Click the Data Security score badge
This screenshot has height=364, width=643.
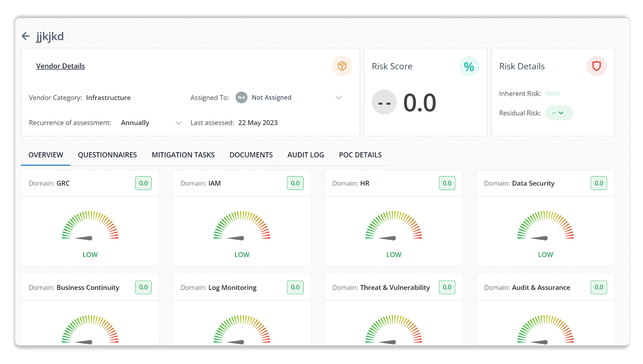coord(599,183)
